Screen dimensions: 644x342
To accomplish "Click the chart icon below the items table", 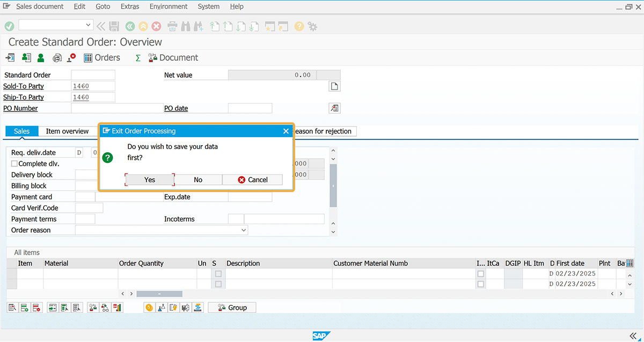I will point(117,308).
